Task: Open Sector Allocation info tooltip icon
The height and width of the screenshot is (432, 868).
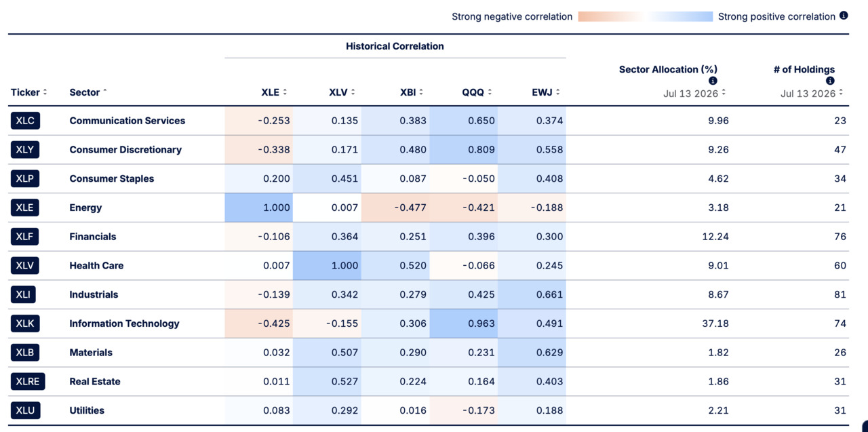Action: [x=713, y=81]
